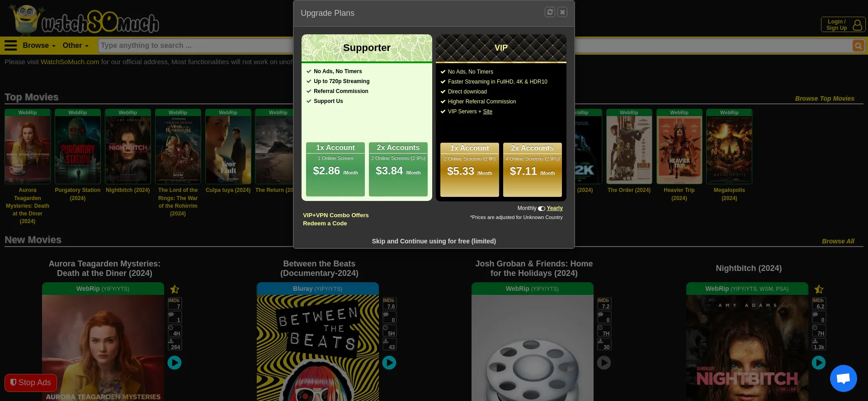Expand the Other dropdown menu
This screenshot has width=868, height=401.
(x=75, y=46)
